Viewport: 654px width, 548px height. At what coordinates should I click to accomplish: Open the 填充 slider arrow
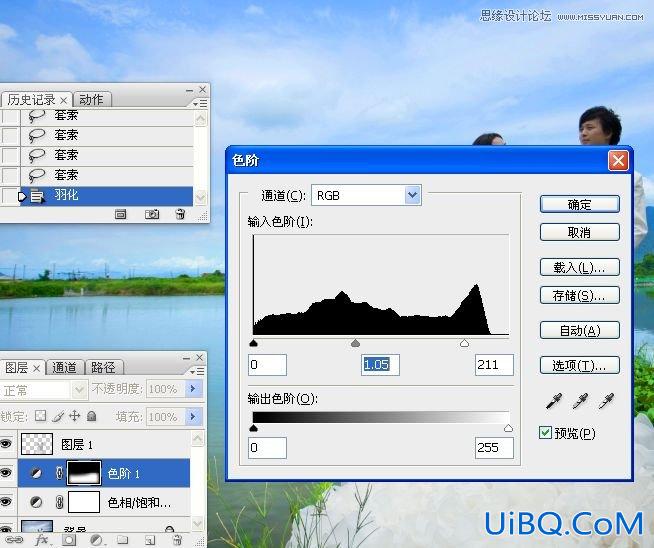tap(193, 416)
